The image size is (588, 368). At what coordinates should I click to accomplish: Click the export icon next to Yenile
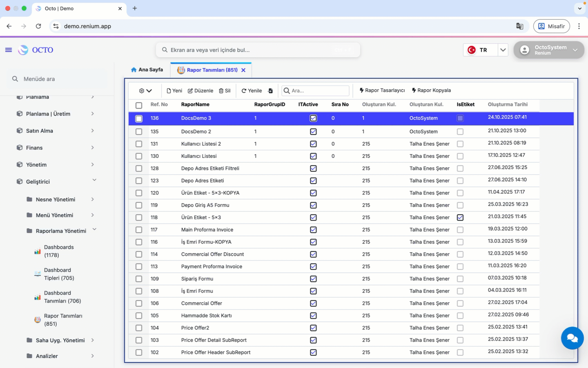pyautogui.click(x=270, y=91)
